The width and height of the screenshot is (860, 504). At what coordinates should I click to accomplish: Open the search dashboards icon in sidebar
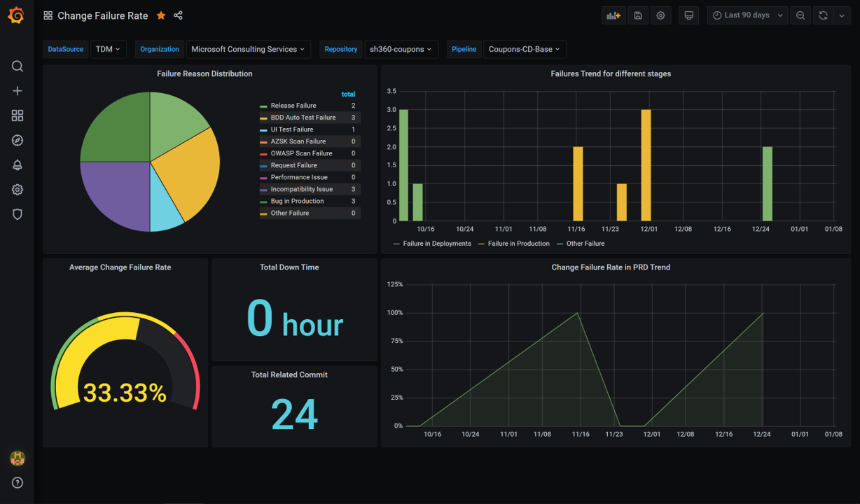[18, 66]
